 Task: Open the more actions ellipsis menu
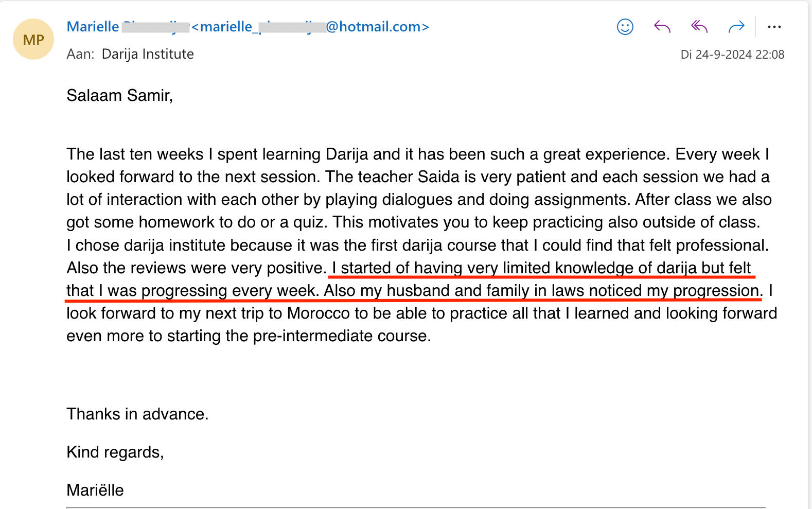(774, 27)
